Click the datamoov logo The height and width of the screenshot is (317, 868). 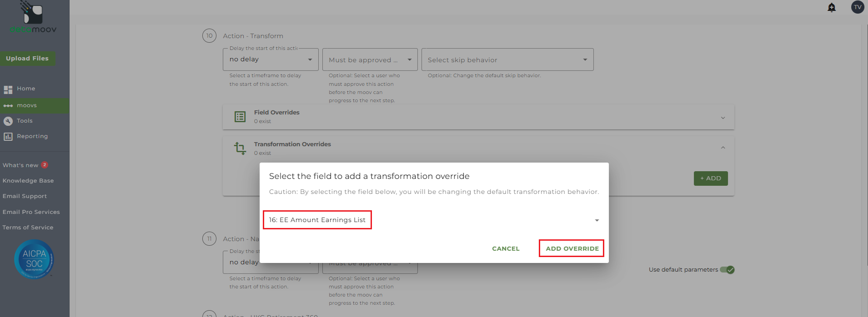pos(33,18)
